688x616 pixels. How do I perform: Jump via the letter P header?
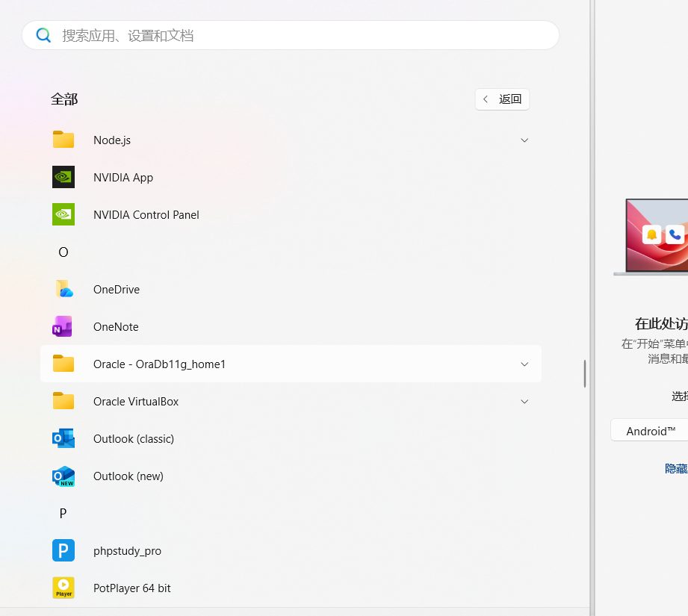tap(63, 514)
